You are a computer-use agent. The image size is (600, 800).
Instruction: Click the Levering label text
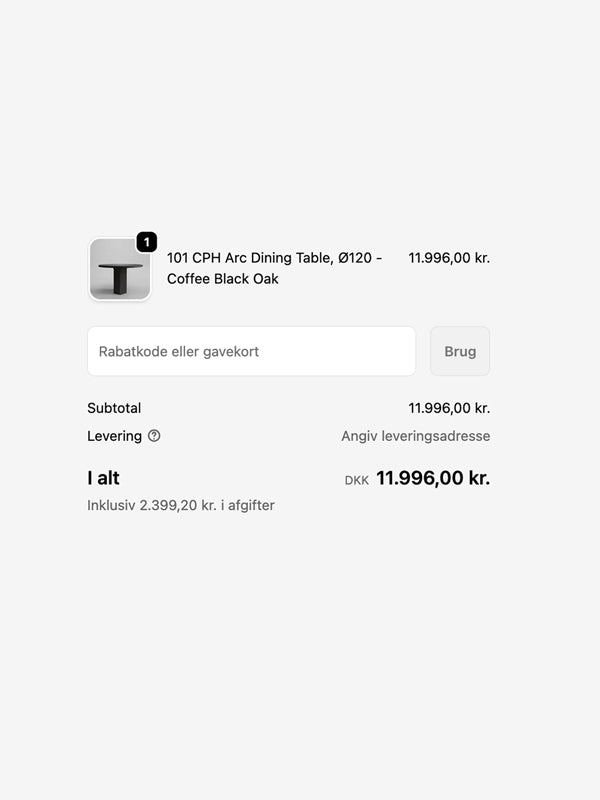pos(114,436)
